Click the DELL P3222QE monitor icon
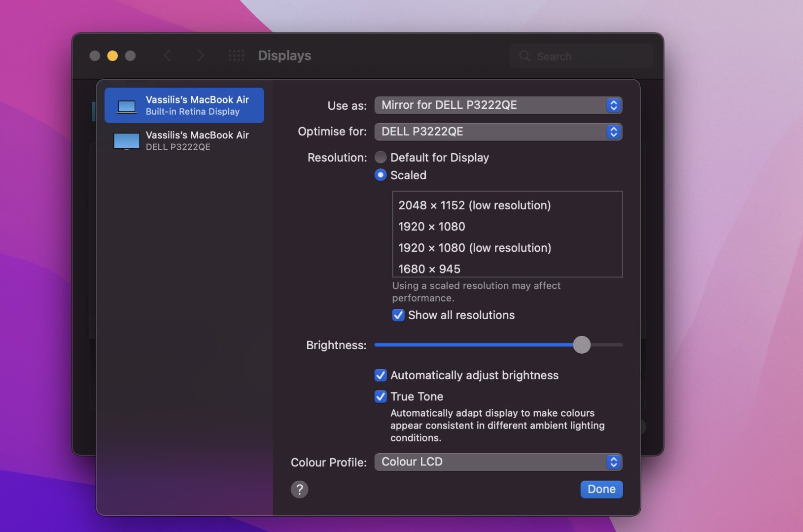 (127, 141)
